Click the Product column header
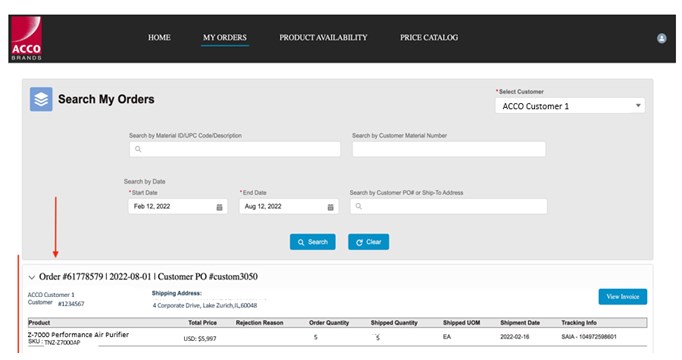This screenshot has height=360, width=682. 39,323
